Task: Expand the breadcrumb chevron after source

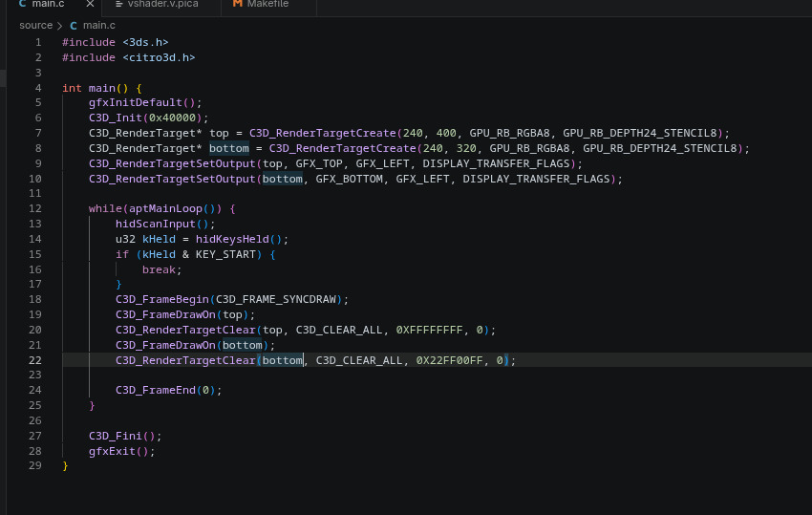Action: pos(60,26)
